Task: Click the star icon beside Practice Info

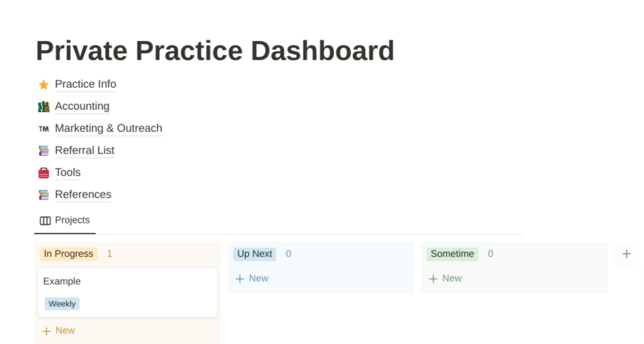Action: [x=44, y=85]
